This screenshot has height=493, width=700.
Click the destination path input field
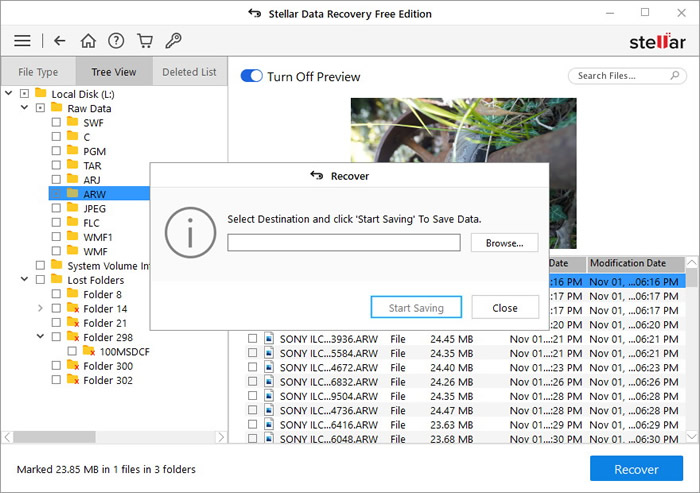(x=343, y=243)
